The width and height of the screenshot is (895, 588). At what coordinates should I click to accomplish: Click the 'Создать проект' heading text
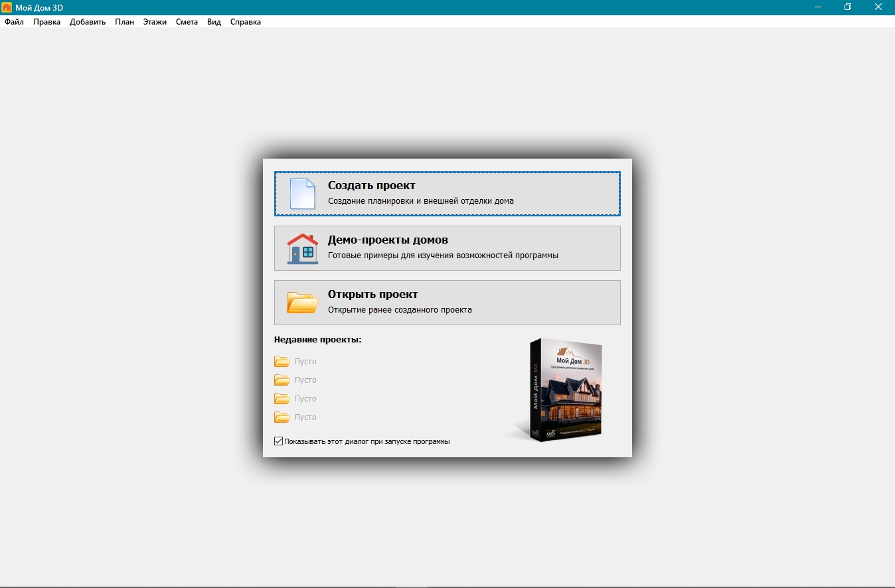click(x=371, y=186)
